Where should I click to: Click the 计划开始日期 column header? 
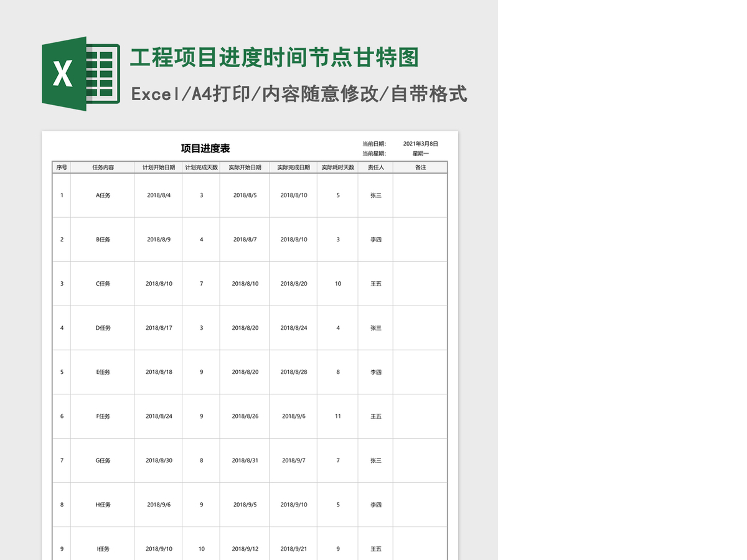(159, 167)
